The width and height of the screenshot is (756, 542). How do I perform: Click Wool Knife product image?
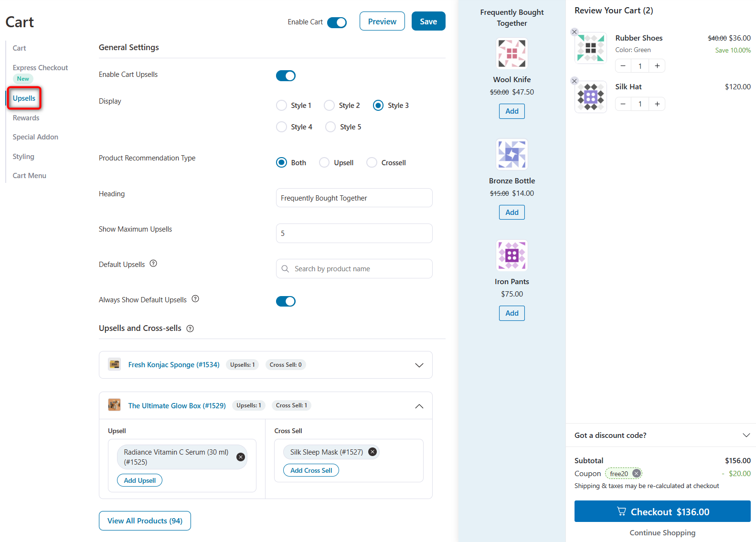[512, 53]
